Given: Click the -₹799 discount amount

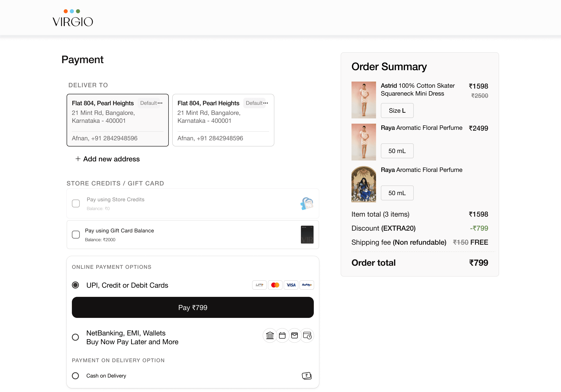Looking at the screenshot, I should coord(479,228).
